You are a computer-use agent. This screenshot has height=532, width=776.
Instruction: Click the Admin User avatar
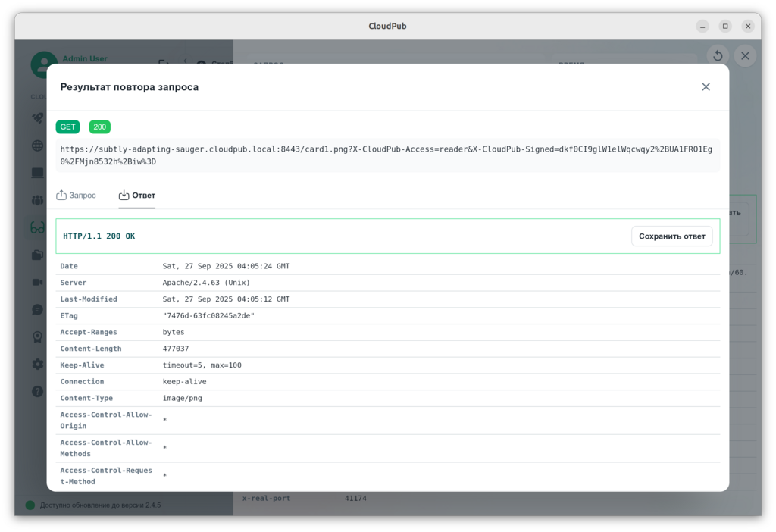44,64
